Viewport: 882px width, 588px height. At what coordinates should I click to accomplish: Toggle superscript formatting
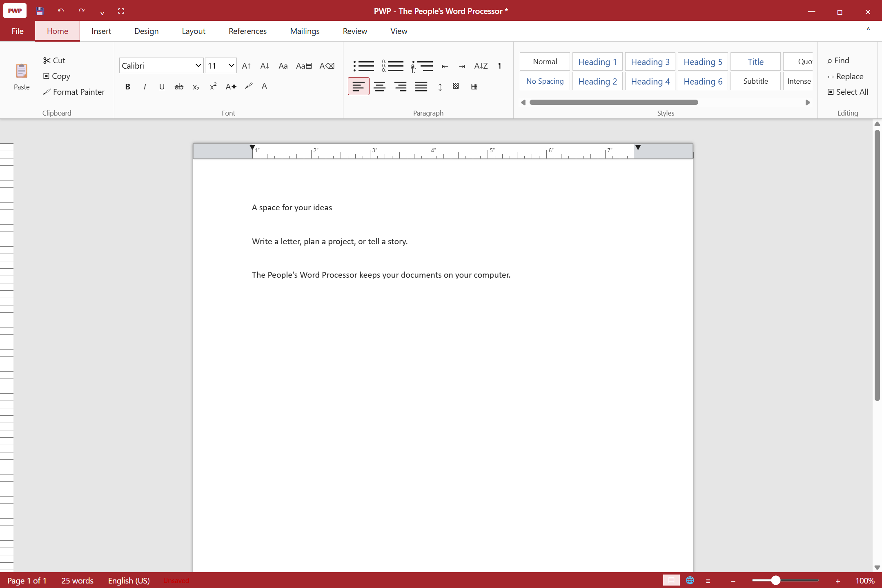coord(213,87)
